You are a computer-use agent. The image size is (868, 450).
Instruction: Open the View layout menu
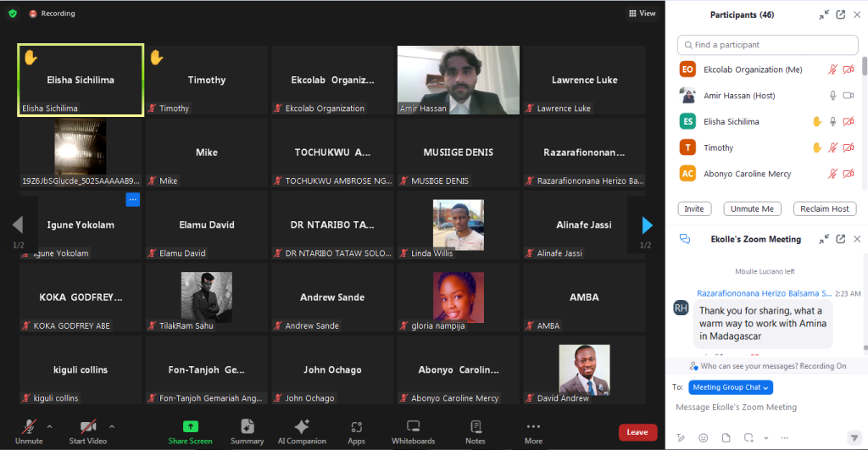coord(642,14)
